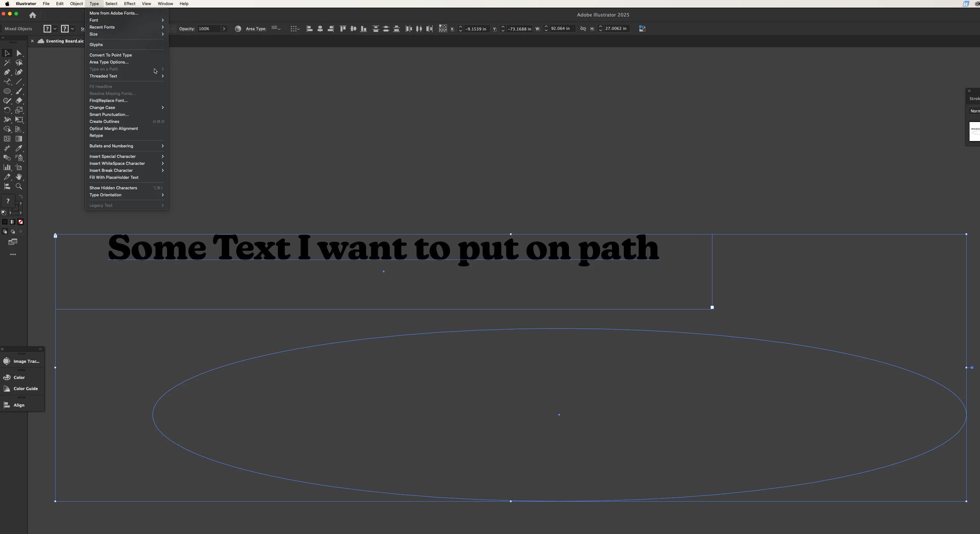The image size is (980, 534).
Task: Open the Select menu in menu bar
Action: [x=111, y=3]
